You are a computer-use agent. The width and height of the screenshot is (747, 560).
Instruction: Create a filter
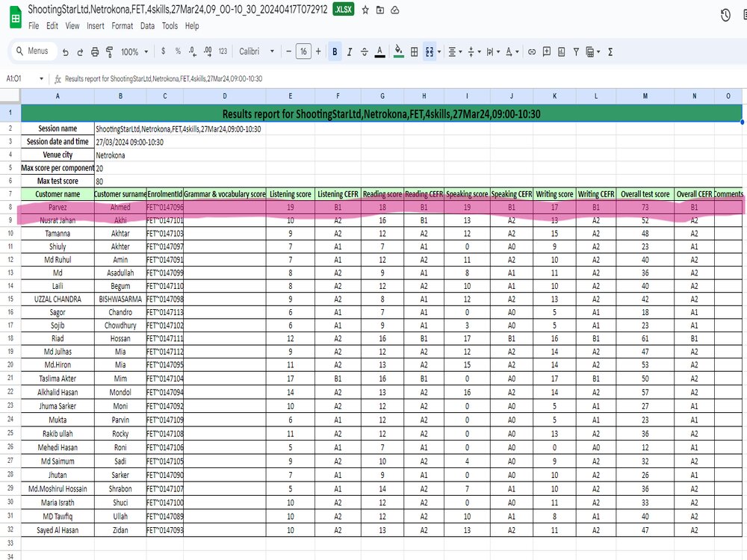tap(576, 52)
